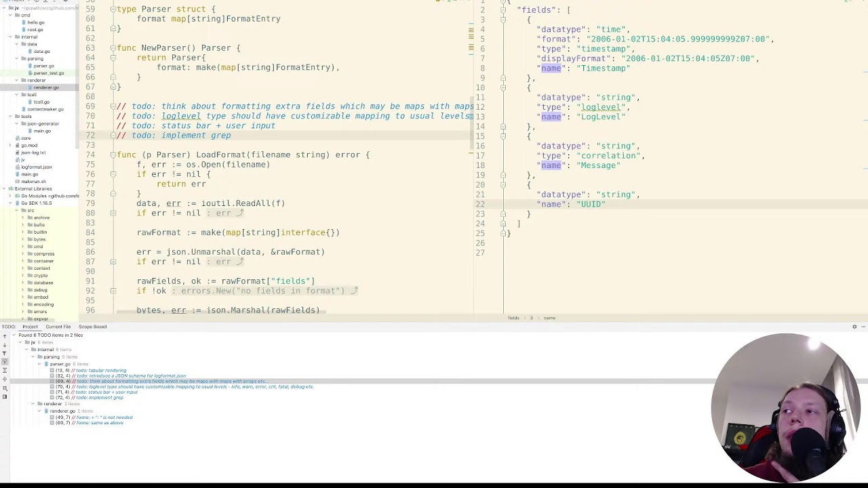This screenshot has height=488, width=868.
Task: Collapse the parsing node in TODO tree
Action: click(33, 357)
